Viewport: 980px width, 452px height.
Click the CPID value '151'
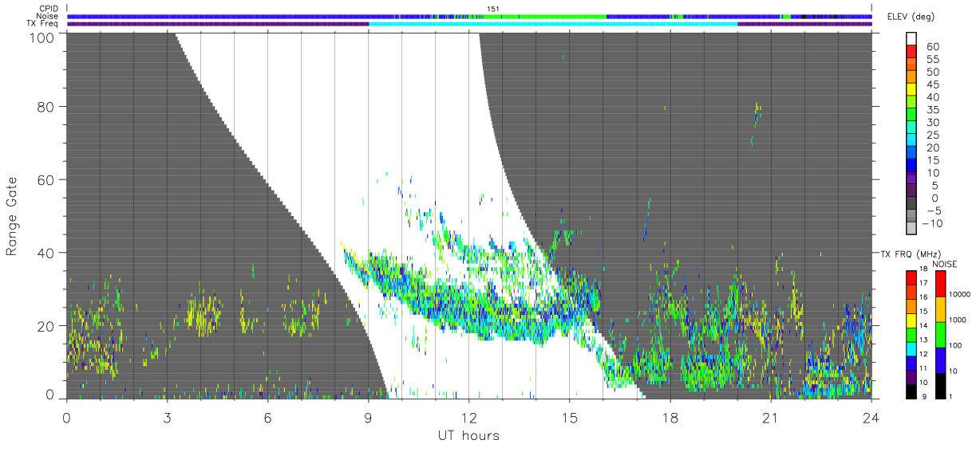(x=493, y=9)
